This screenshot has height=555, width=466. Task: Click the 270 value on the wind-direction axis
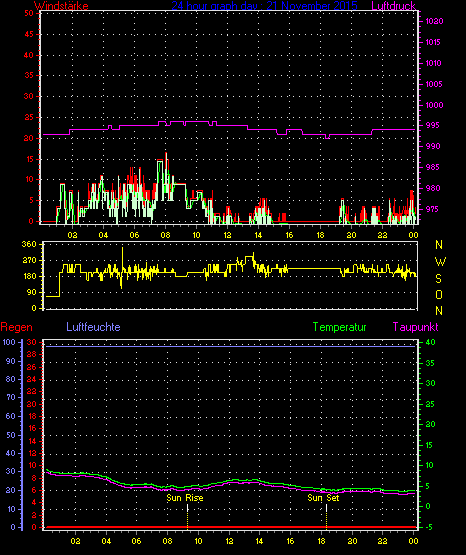coord(29,261)
